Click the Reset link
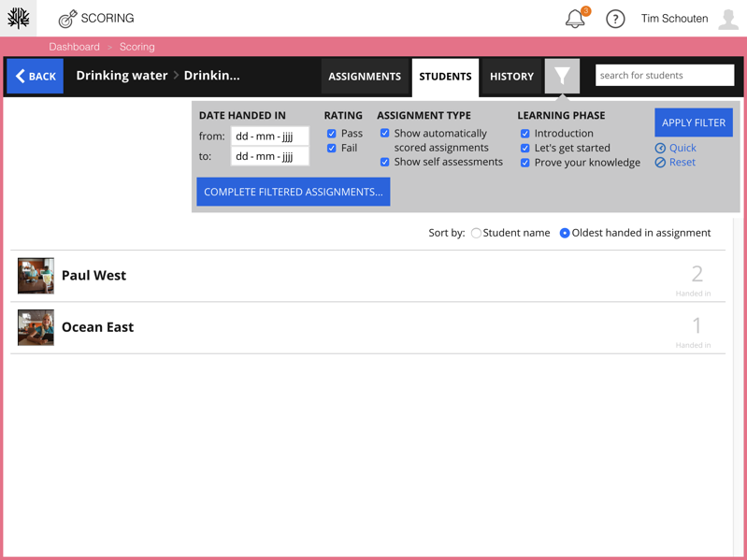The height and width of the screenshot is (560, 747). [682, 163]
